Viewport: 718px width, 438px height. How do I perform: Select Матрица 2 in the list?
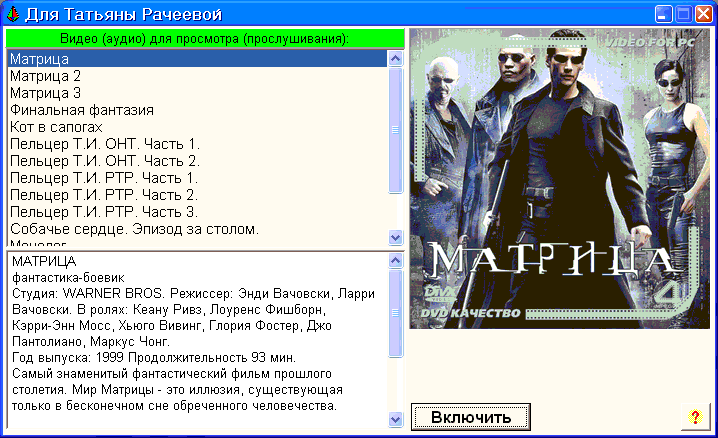[46, 76]
